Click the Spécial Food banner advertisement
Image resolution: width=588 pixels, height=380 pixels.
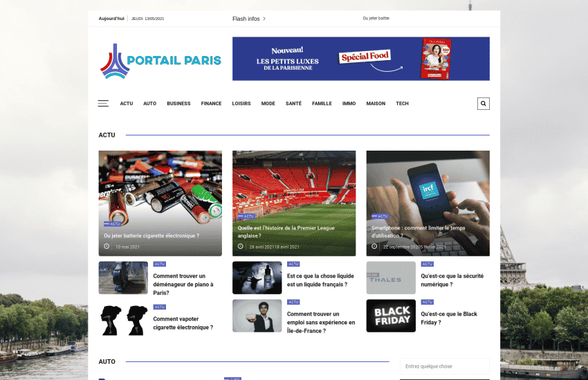(360, 59)
